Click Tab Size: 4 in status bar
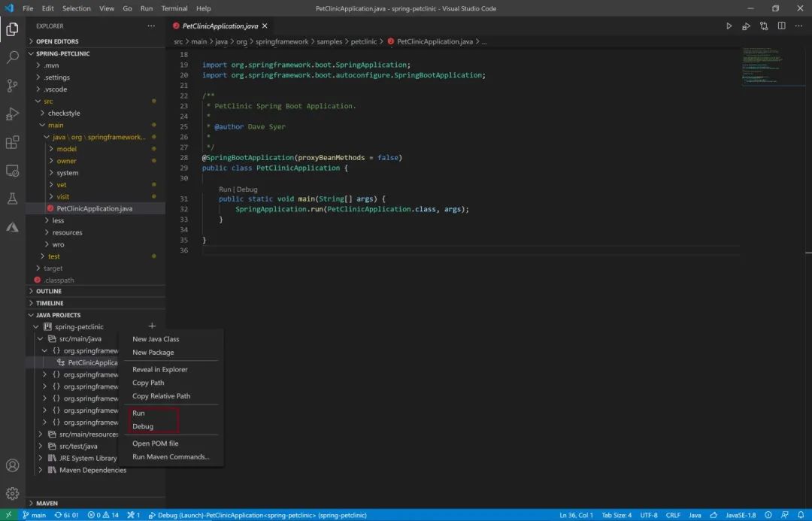 point(617,515)
